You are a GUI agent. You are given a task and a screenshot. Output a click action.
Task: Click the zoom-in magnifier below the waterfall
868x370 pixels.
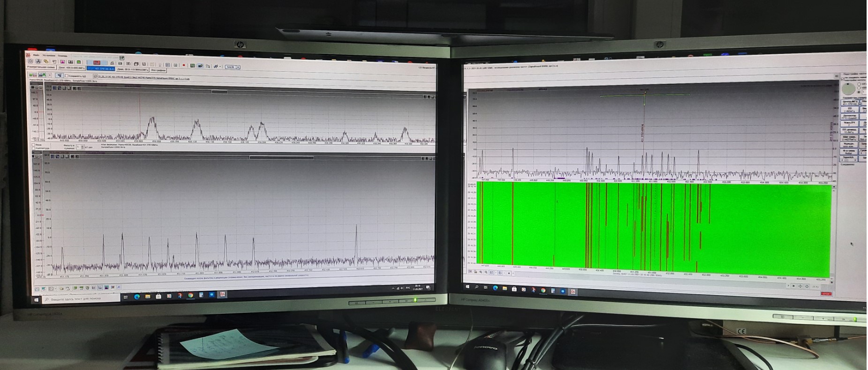481,272
